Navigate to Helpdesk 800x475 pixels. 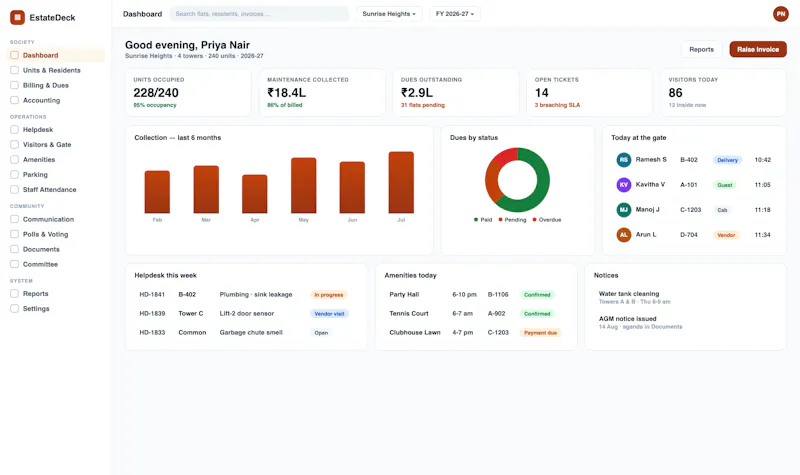click(56, 130)
